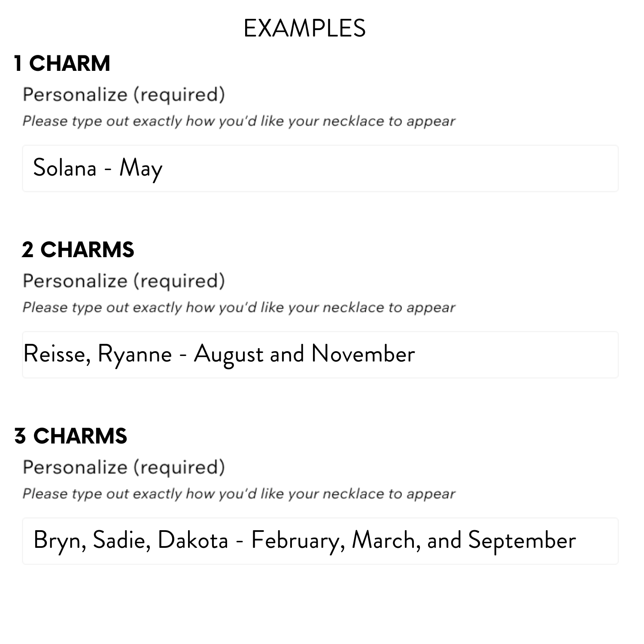The width and height of the screenshot is (644, 644).
Task: Click Personalize (required) label under 1 CHARM
Action: coord(124,94)
